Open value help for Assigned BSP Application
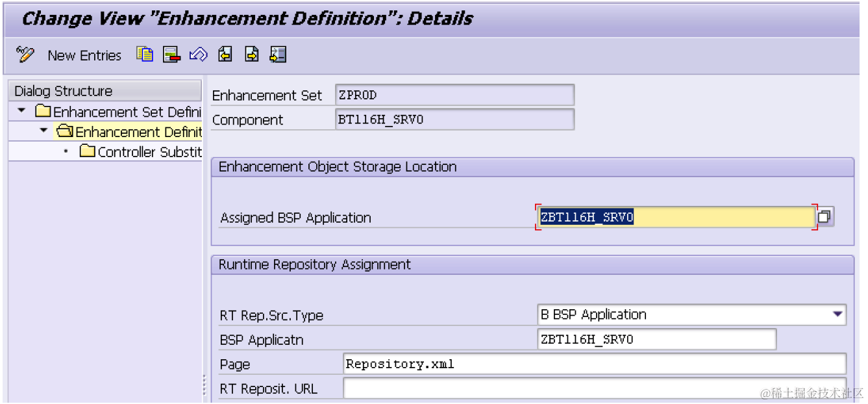Viewport: 868px width, 404px height. pos(825,217)
